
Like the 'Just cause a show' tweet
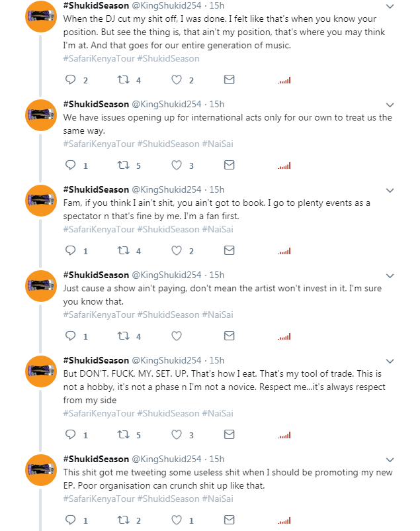[x=177, y=336]
